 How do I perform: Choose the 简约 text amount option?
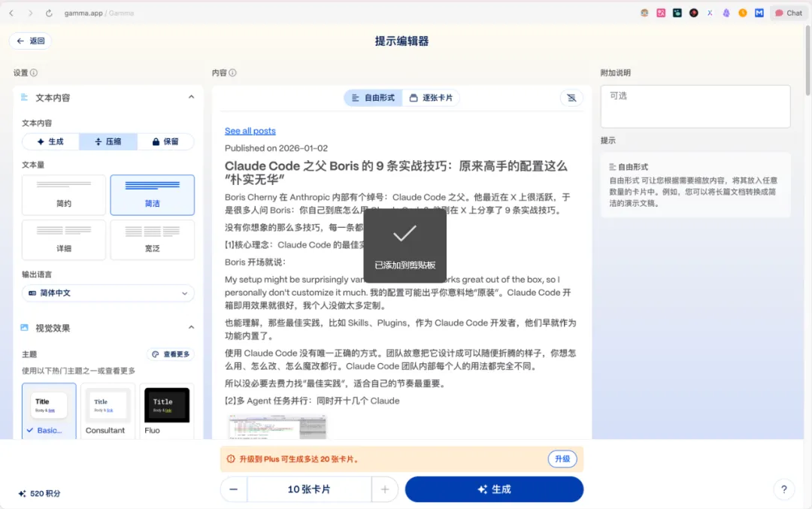point(64,195)
